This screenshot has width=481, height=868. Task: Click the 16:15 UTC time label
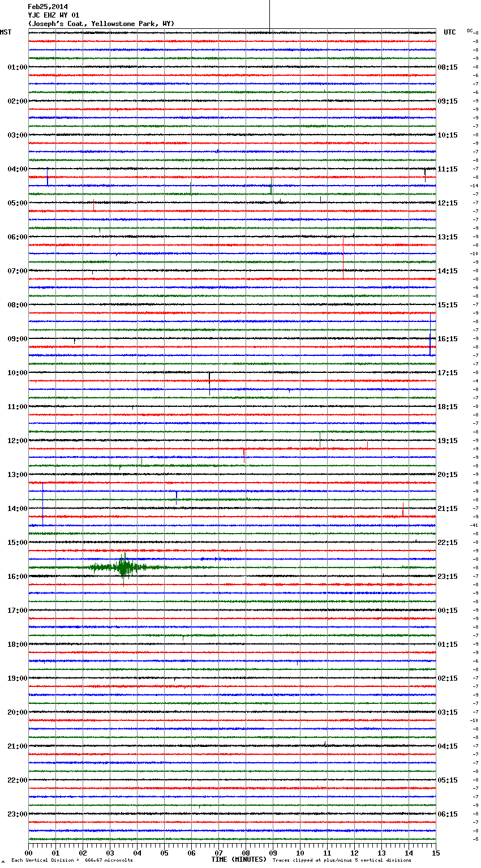click(448, 339)
